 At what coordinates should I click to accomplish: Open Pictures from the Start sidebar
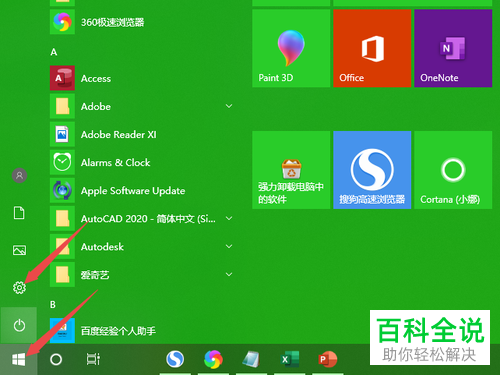[19, 250]
